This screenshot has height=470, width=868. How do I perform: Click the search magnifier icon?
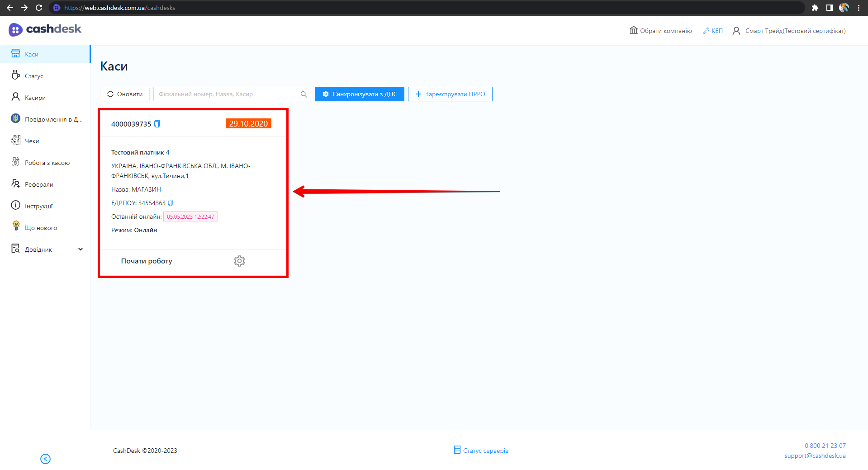(304, 94)
